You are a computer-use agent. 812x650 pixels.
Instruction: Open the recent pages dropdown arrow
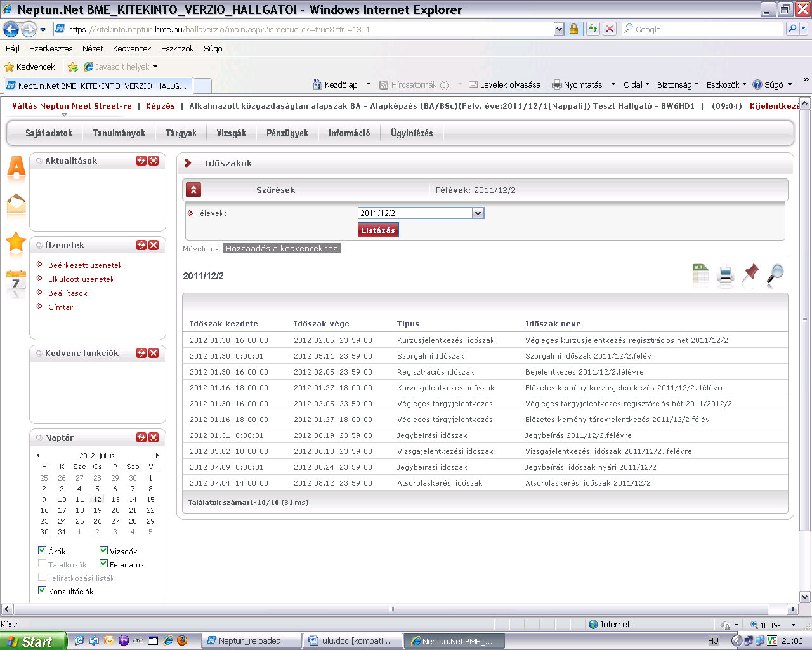(x=43, y=29)
